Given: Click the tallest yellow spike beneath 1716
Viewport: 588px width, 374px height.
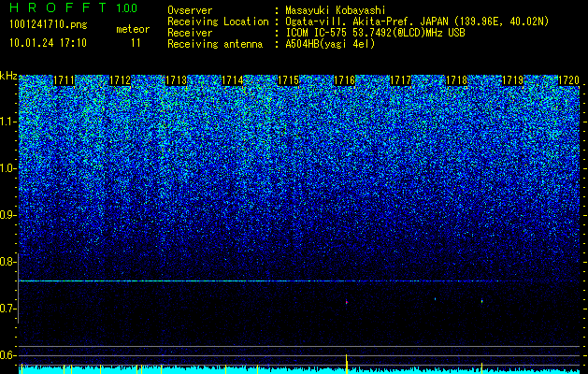Looking at the screenshot, I should point(347,364).
